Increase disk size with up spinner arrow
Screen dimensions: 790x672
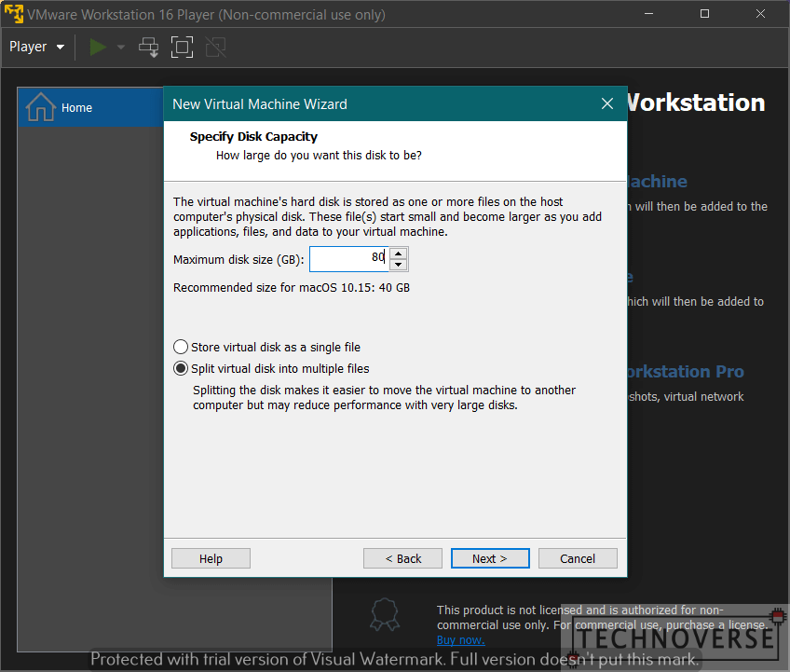click(x=399, y=254)
